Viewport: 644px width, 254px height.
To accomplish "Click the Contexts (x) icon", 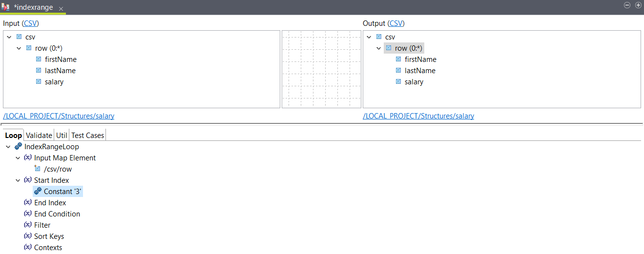I will 28,247.
